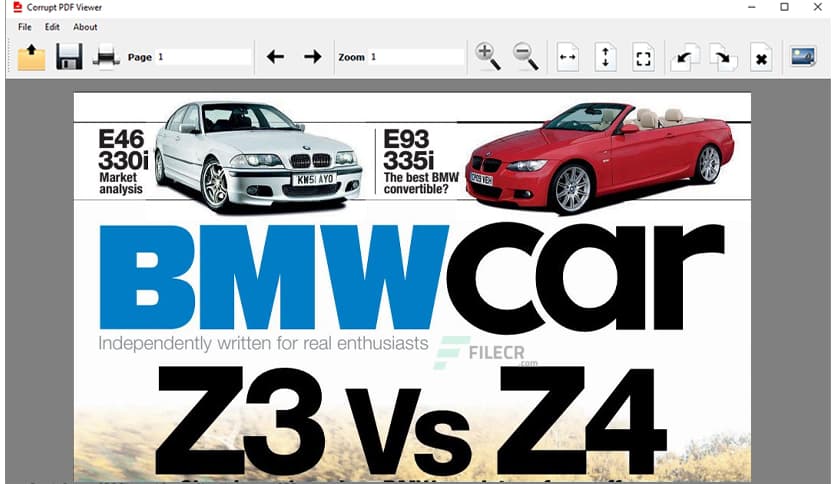Click the BMW car magazine page
The image size is (836, 484).
click(x=412, y=288)
